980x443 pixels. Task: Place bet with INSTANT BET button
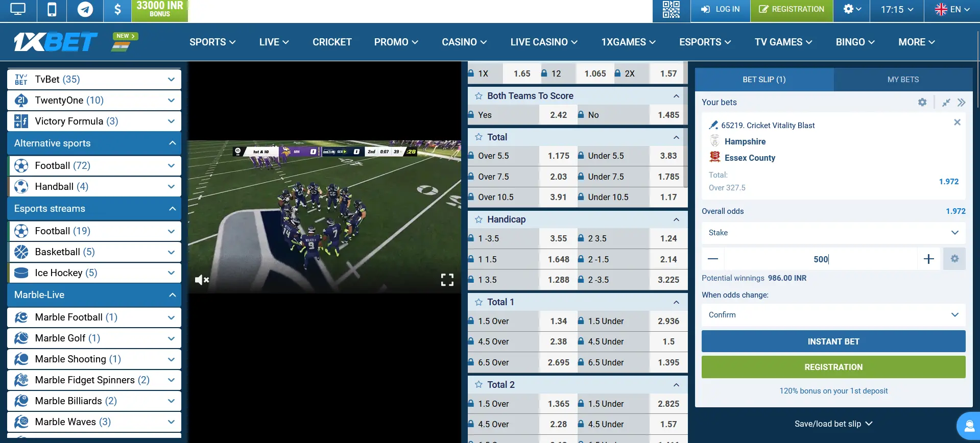tap(833, 341)
